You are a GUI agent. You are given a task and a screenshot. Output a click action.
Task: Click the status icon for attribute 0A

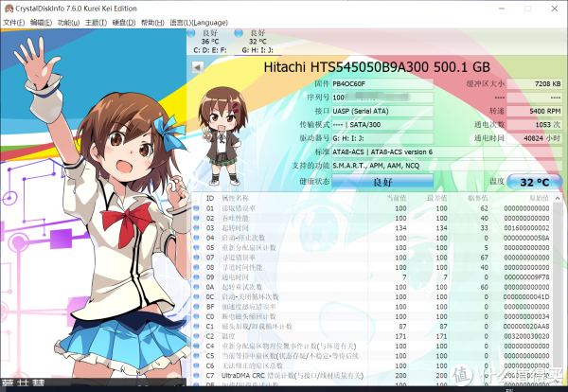[196, 287]
